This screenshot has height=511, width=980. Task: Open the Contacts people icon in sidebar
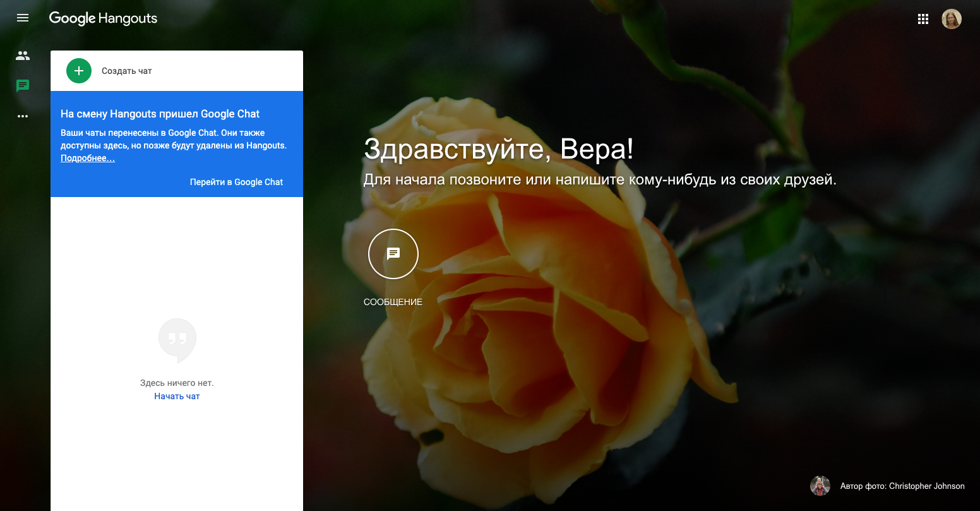click(x=23, y=56)
